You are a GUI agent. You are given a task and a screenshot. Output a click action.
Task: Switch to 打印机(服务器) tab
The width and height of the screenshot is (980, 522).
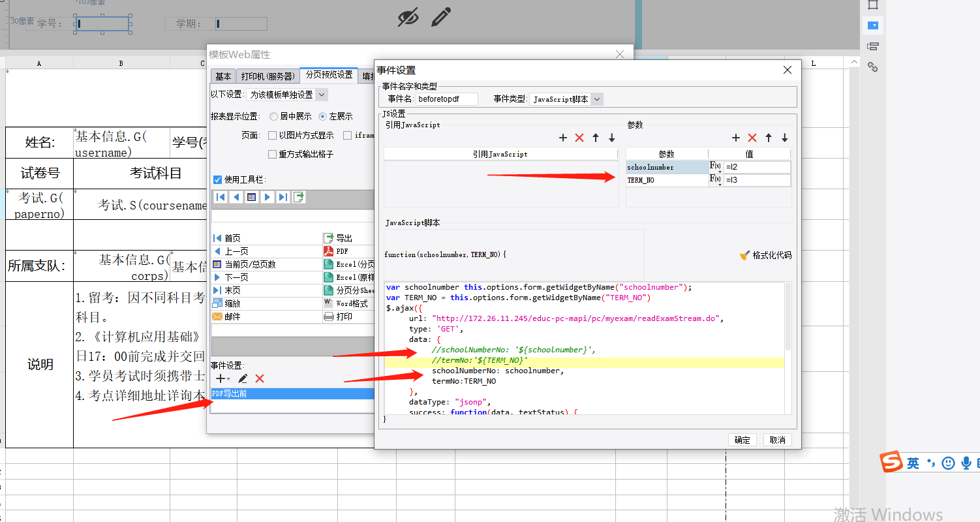pos(267,76)
